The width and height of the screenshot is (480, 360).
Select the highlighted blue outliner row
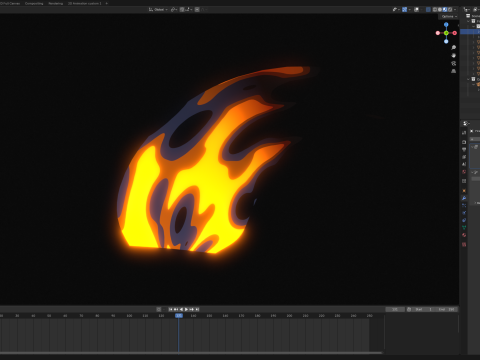click(470, 32)
